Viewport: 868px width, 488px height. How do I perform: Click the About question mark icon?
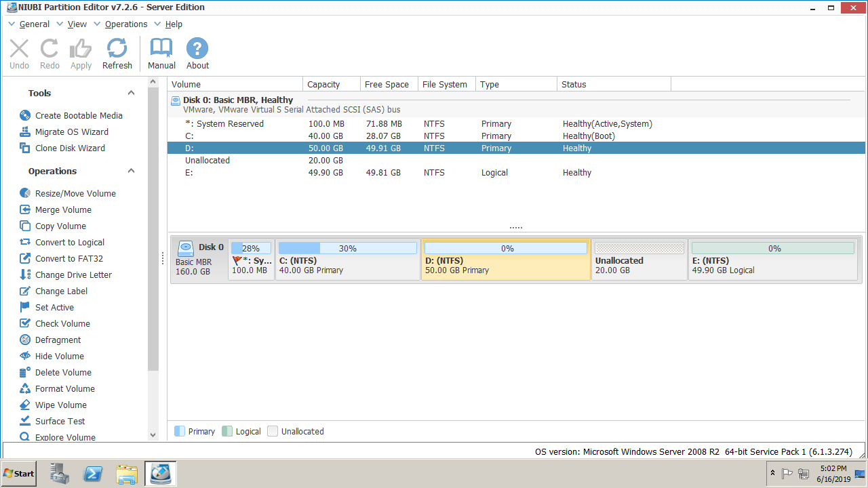(x=197, y=49)
